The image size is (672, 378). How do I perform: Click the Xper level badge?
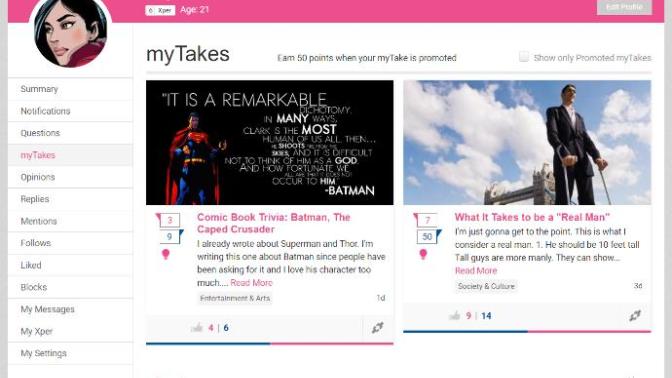click(160, 10)
